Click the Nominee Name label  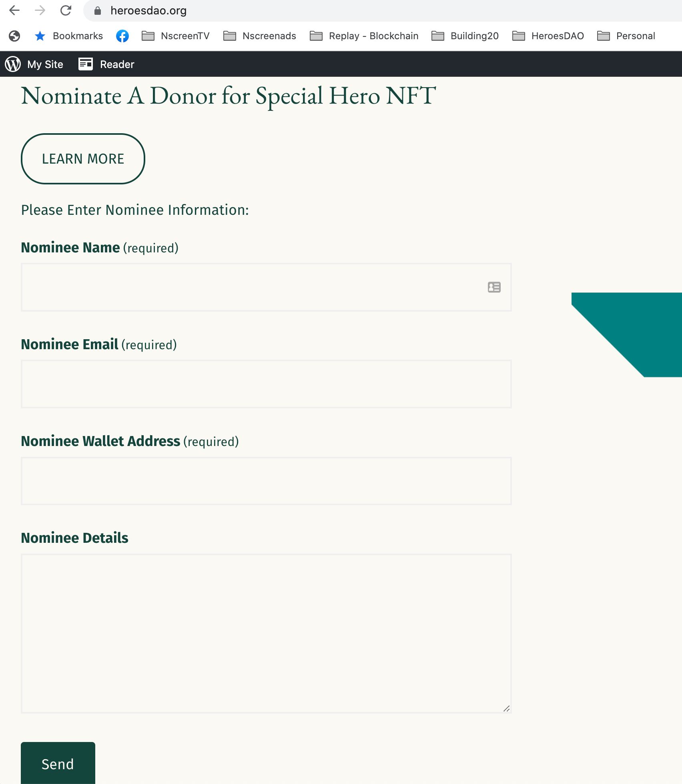[x=70, y=248]
